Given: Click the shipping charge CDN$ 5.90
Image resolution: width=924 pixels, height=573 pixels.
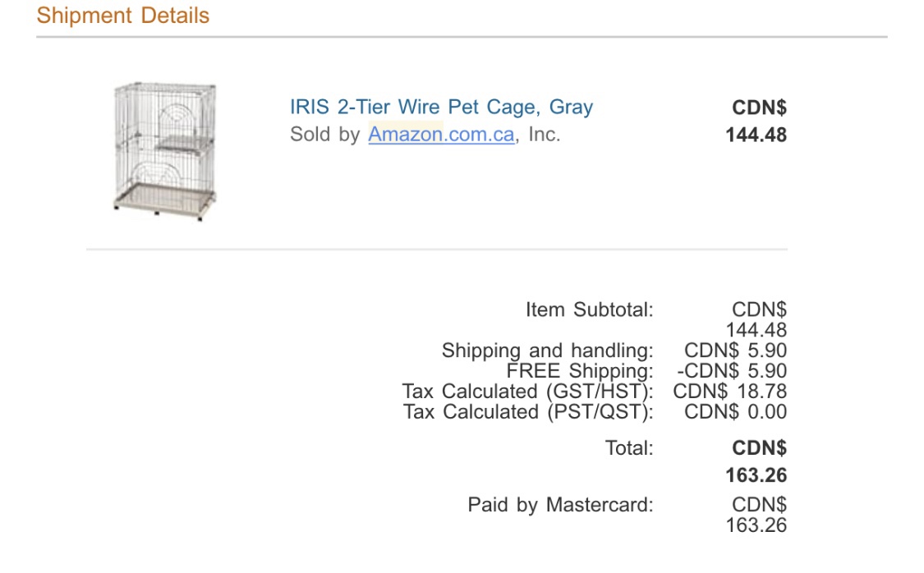Looking at the screenshot, I should [x=735, y=351].
